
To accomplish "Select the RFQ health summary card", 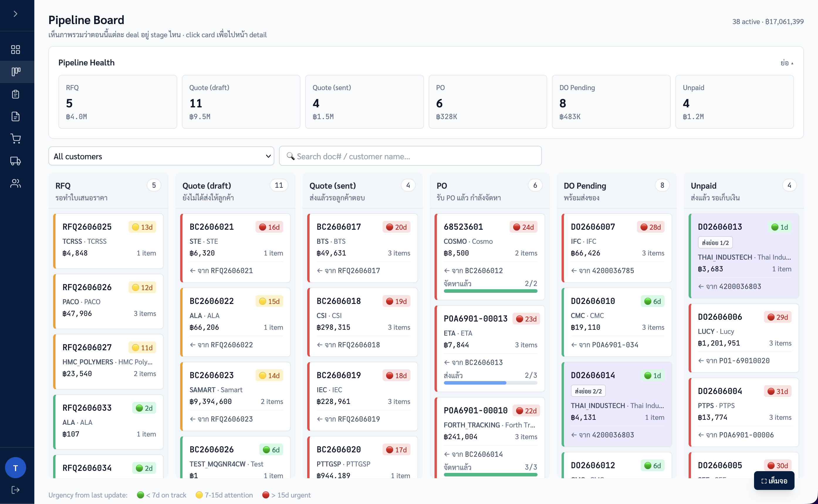I will (118, 102).
